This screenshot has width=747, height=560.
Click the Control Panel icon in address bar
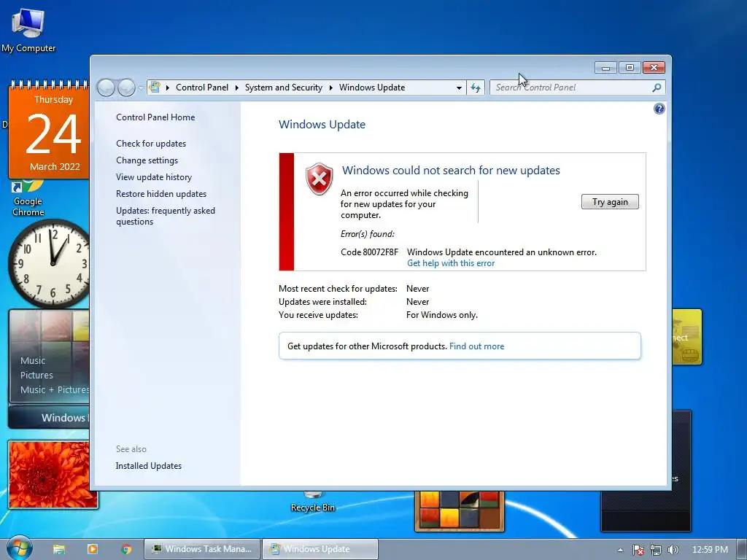tap(155, 87)
